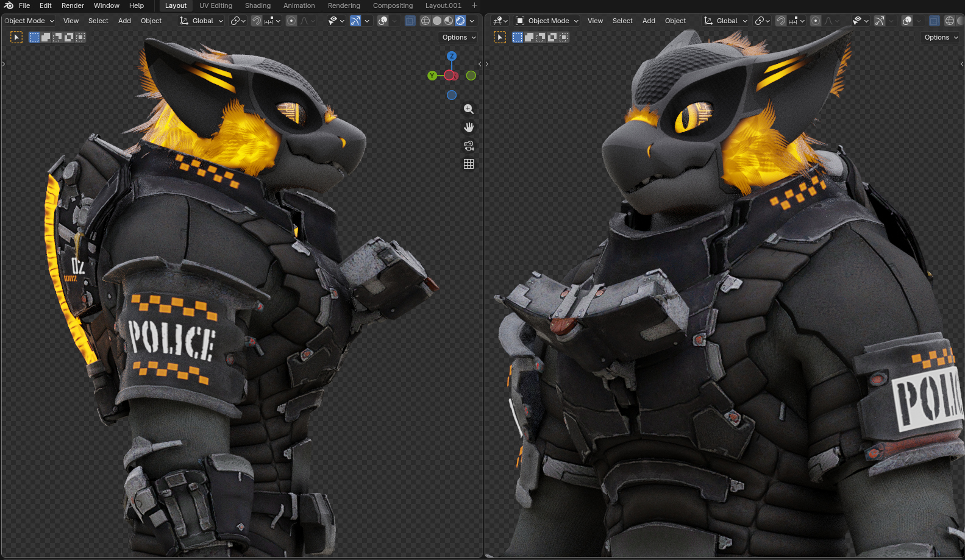Add a new workspace with plus button
The height and width of the screenshot is (560, 965).
(474, 5)
